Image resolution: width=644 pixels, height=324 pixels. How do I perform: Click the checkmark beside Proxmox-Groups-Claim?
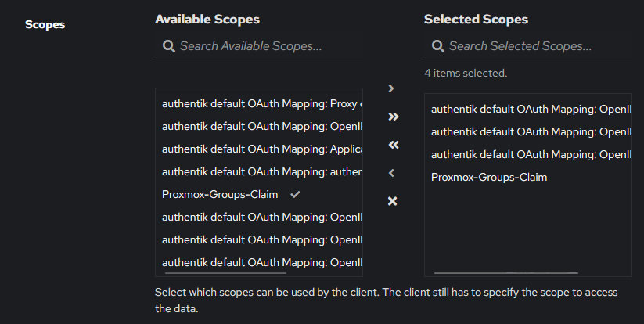click(295, 195)
